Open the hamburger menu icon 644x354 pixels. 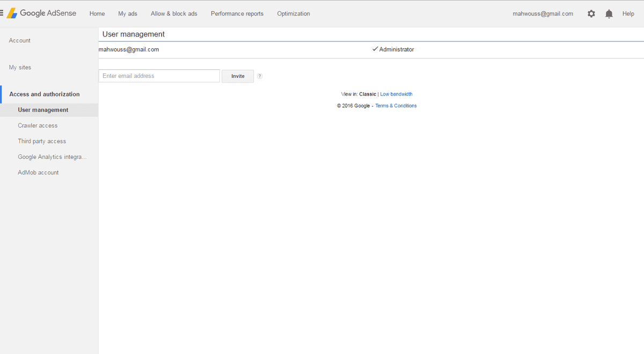pyautogui.click(x=2, y=13)
